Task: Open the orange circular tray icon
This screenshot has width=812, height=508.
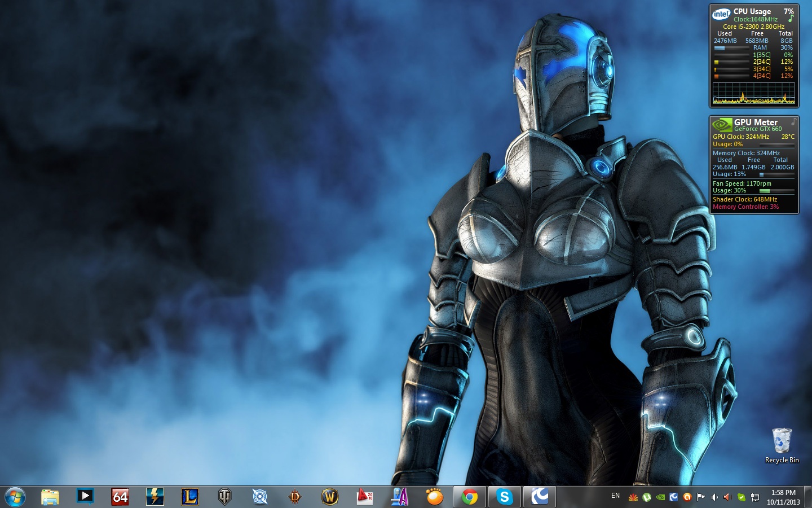Action: pyautogui.click(x=687, y=497)
